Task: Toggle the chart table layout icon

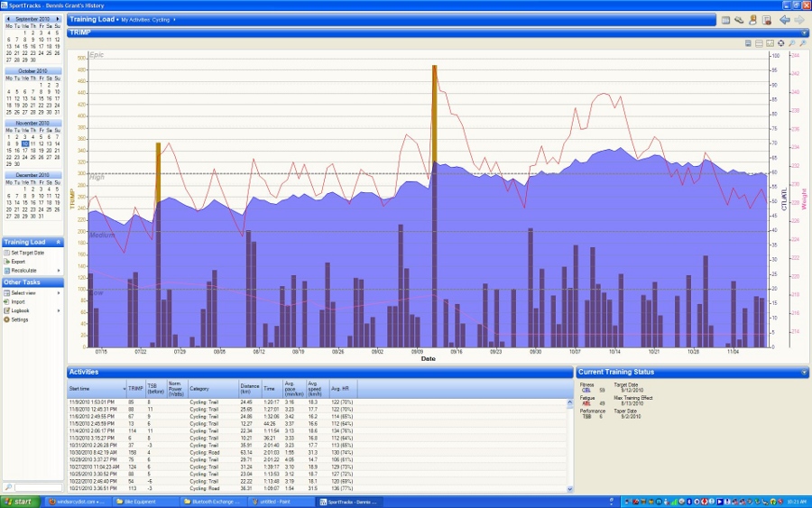Action: 759,43
